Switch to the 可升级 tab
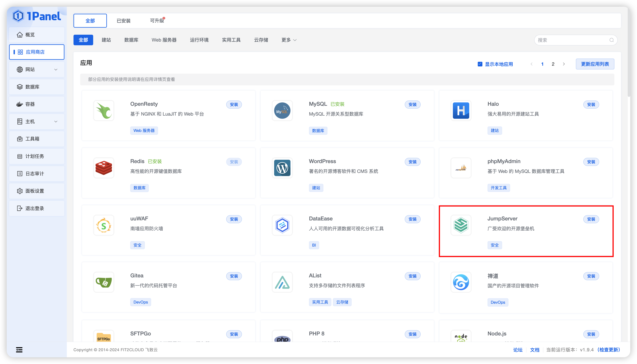The height and width of the screenshot is (364, 637). tap(157, 21)
